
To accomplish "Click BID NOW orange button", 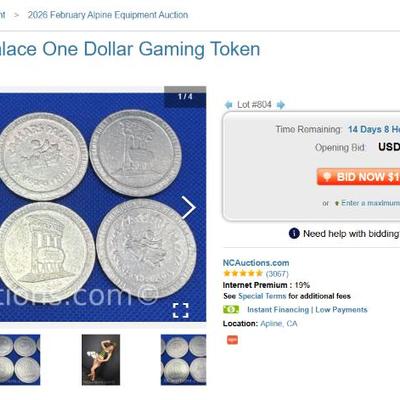I will tap(358, 177).
